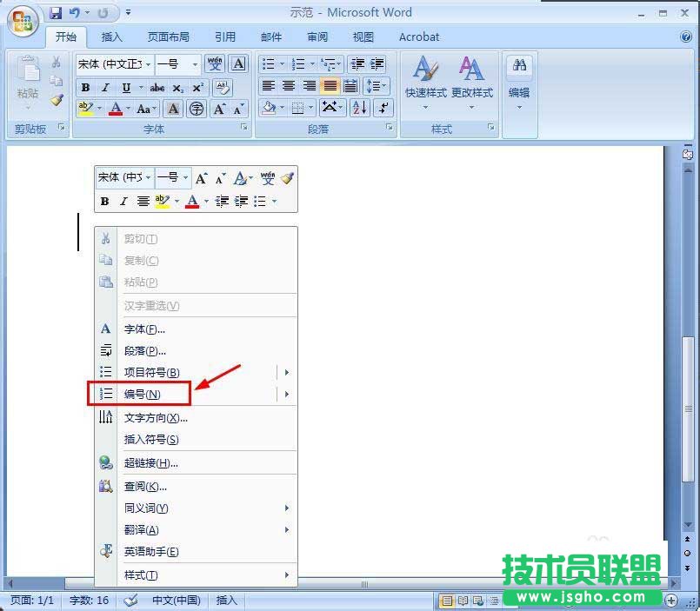This screenshot has height=611, width=700.
Task: Select 编号(N) in the context menu
Action: pos(196,394)
